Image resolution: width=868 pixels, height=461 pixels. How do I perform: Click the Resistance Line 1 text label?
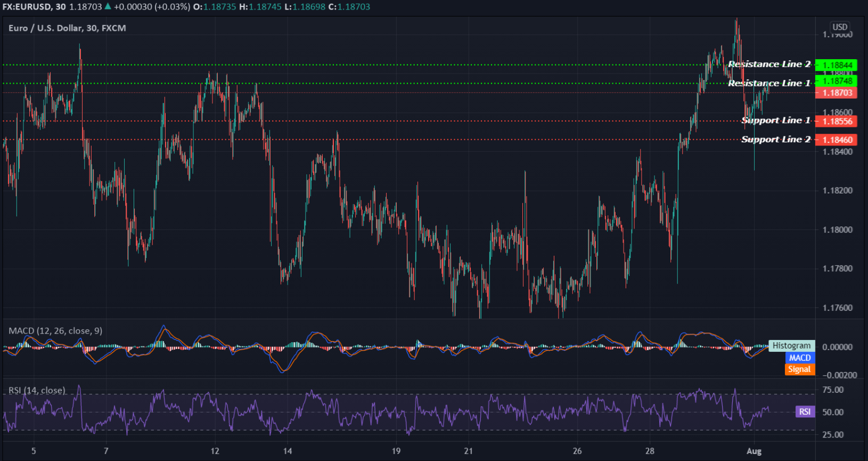click(x=769, y=83)
